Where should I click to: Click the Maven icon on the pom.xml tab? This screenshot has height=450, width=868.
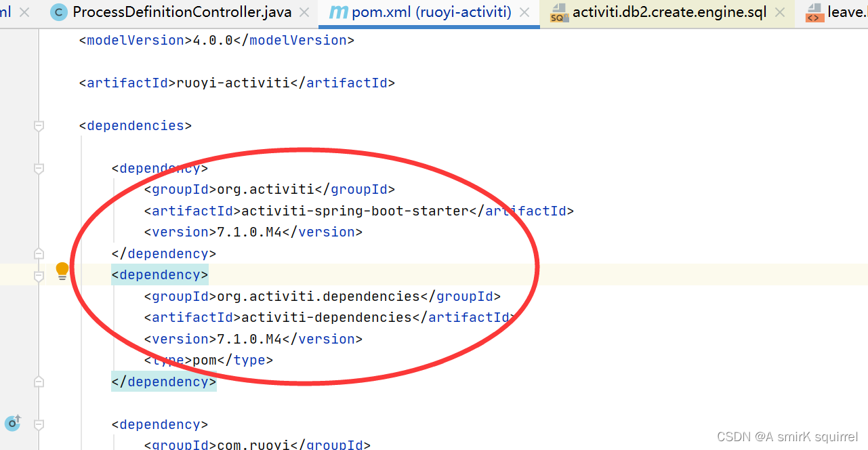[337, 12]
